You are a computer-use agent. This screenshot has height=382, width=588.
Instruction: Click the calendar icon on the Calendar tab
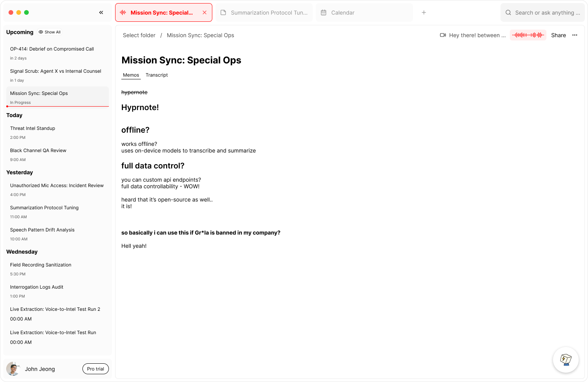point(324,12)
